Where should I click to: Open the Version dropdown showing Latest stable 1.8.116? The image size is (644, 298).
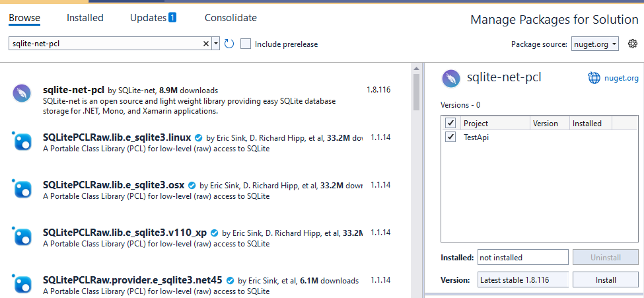[523, 280]
